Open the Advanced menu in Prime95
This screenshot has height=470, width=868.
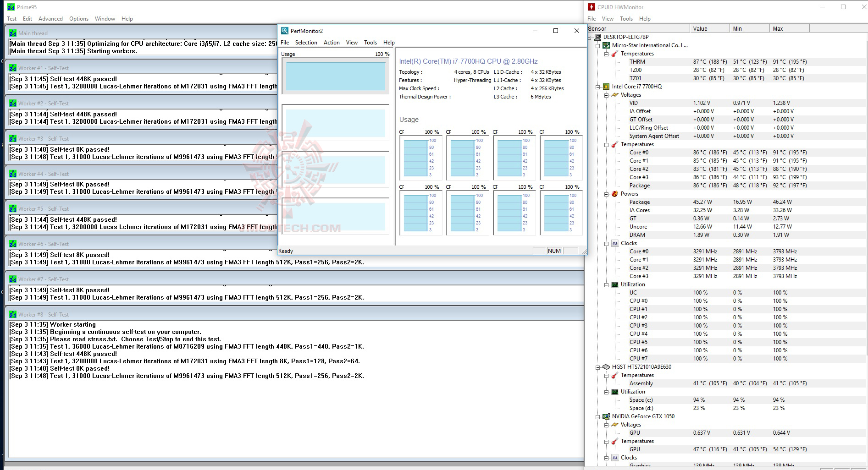tap(50, 19)
